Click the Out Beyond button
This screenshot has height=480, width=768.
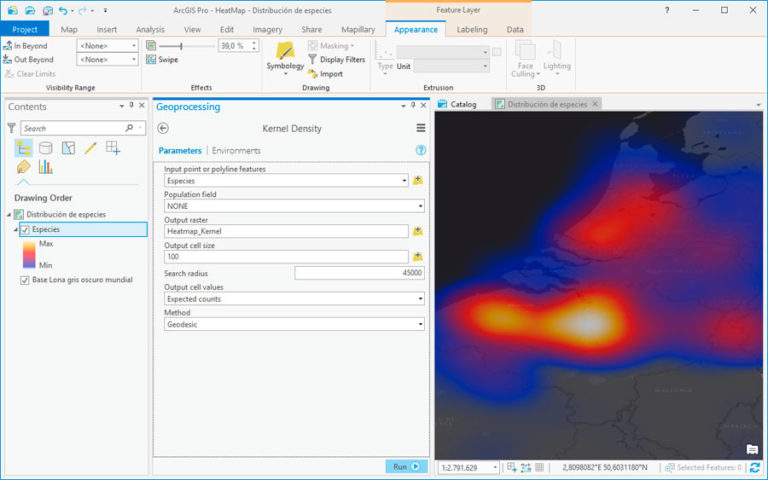28,59
